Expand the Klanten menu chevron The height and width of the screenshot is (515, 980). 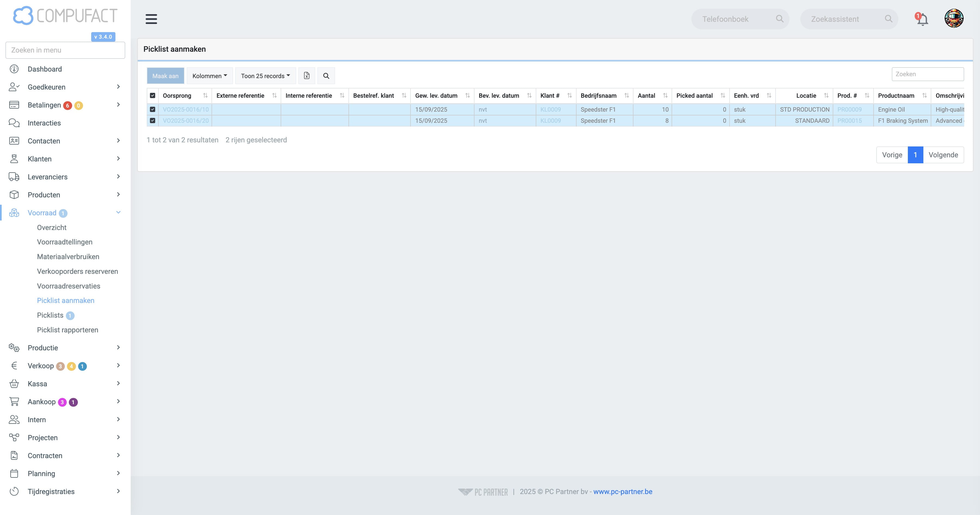pos(118,159)
